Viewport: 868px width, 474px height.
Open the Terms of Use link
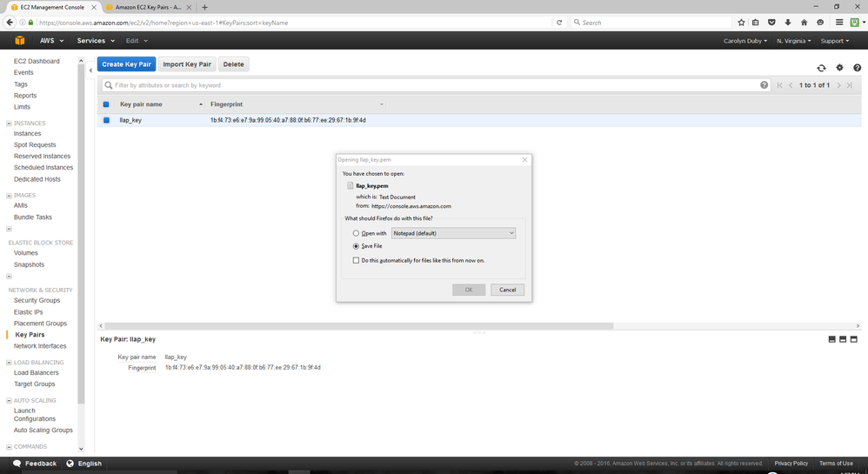click(836, 464)
